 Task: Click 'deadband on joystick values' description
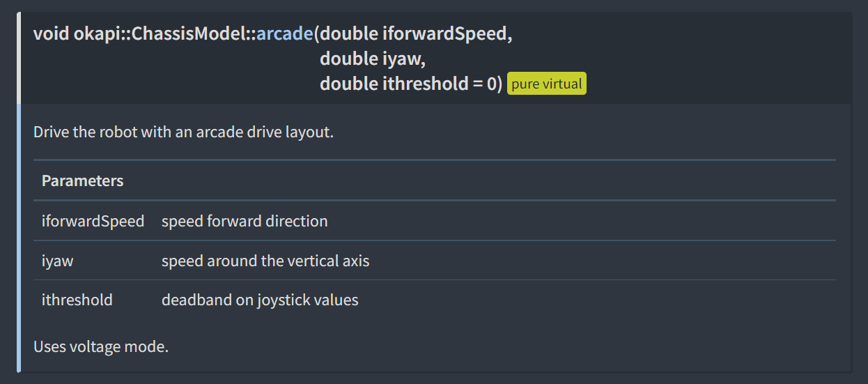(x=260, y=300)
